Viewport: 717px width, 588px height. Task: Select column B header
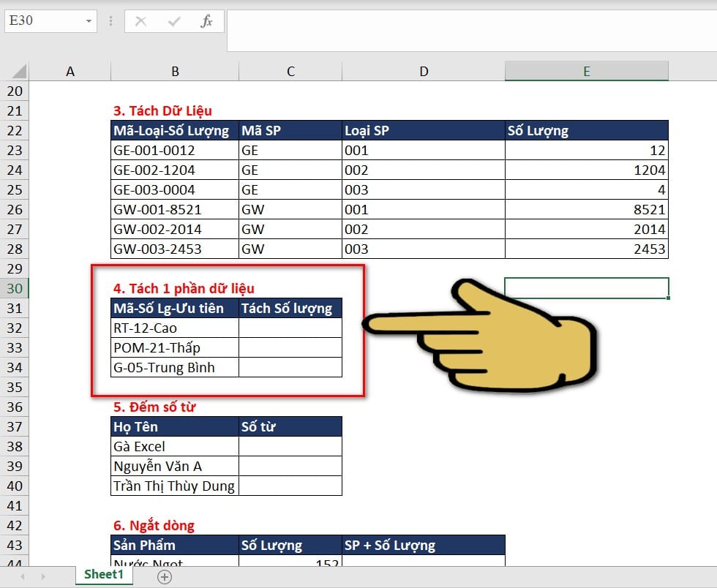click(175, 72)
